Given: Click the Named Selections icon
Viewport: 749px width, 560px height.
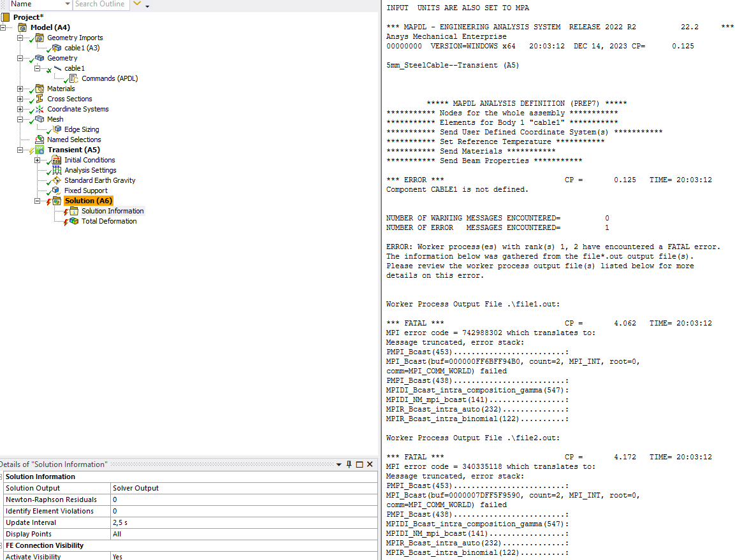Looking at the screenshot, I should pyautogui.click(x=40, y=140).
